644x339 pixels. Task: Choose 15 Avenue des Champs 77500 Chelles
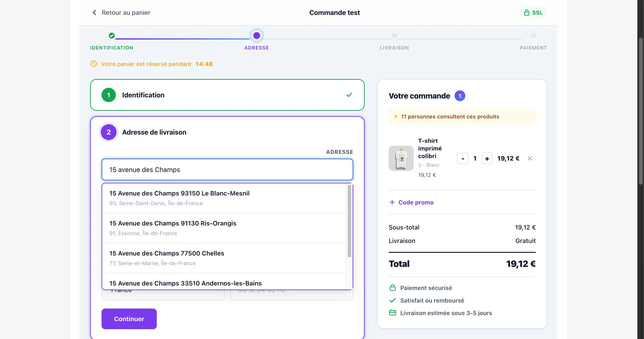click(x=224, y=258)
